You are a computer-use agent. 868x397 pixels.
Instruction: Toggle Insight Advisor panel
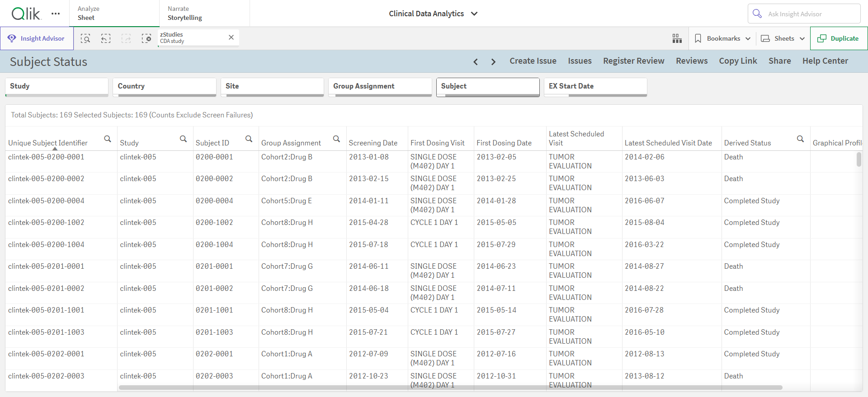coord(37,38)
